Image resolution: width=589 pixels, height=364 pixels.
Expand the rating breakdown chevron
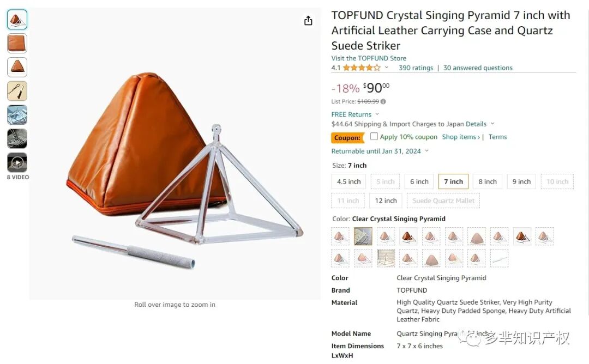click(x=387, y=68)
